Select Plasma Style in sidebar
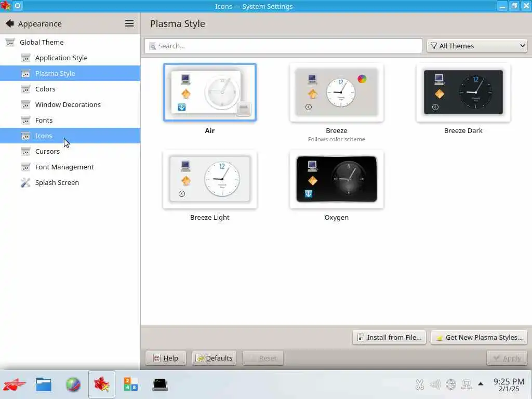Image resolution: width=532 pixels, height=399 pixels. (x=70, y=73)
